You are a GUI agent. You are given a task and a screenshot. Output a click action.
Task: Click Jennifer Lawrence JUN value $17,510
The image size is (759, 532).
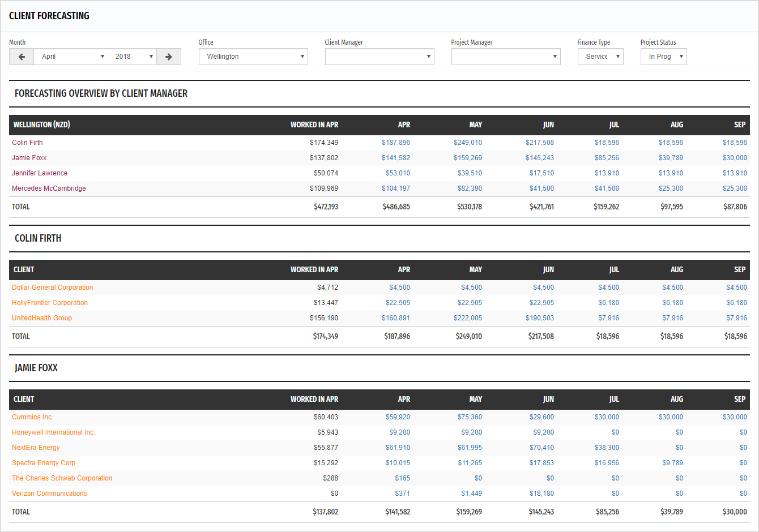[541, 173]
